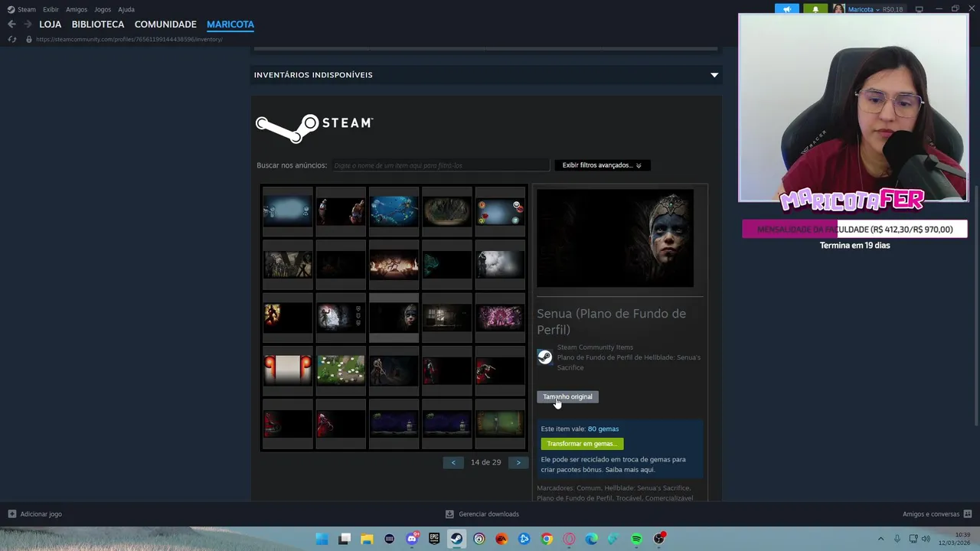
Task: Open File Explorer from the taskbar
Action: click(367, 539)
